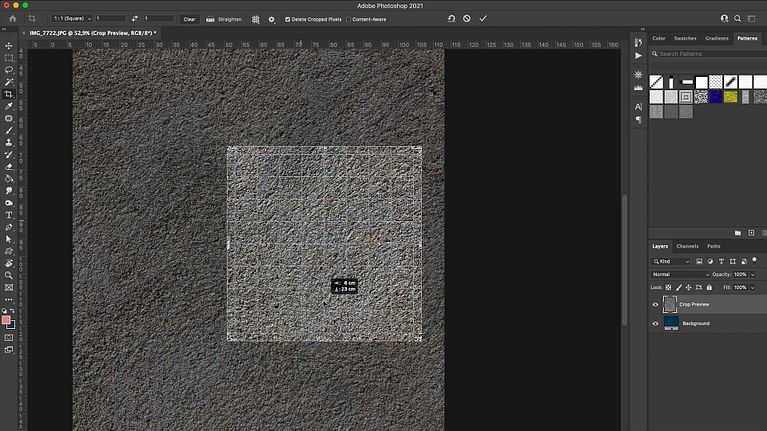
Task: Toggle Delete Cropped Pixels checkbox
Action: 288,19
